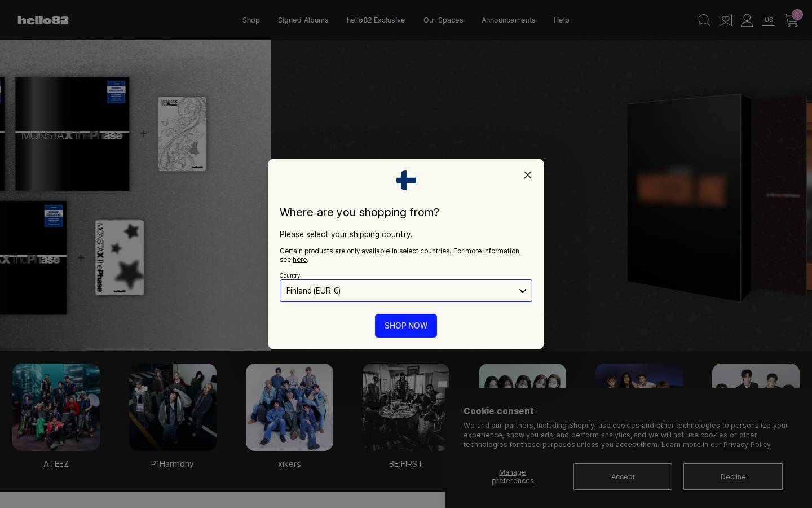Open the Privacy Policy link
The width and height of the screenshot is (812, 508).
click(747, 445)
